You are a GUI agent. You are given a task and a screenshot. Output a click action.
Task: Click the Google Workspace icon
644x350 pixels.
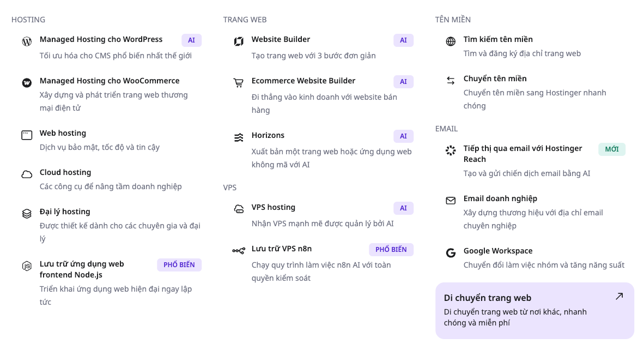[x=451, y=253]
